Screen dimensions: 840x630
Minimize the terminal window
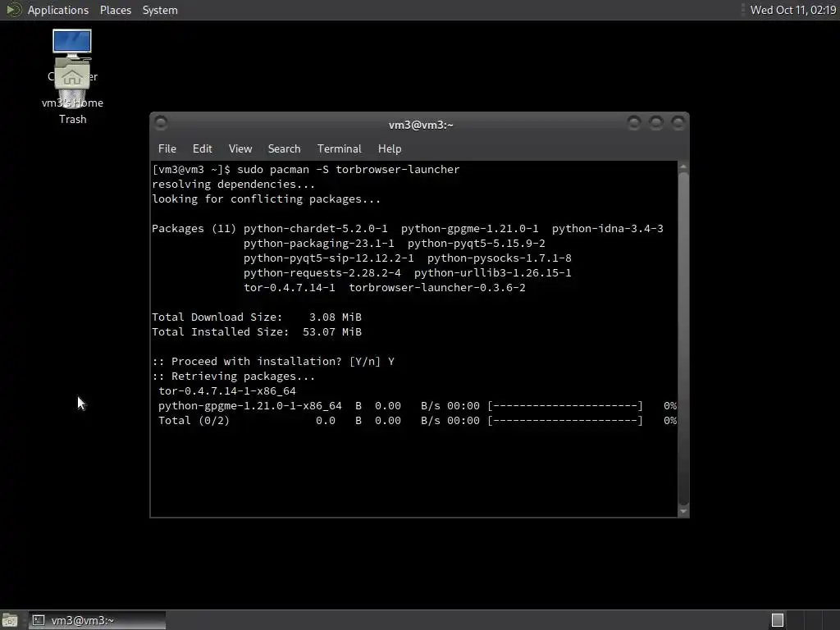(634, 123)
